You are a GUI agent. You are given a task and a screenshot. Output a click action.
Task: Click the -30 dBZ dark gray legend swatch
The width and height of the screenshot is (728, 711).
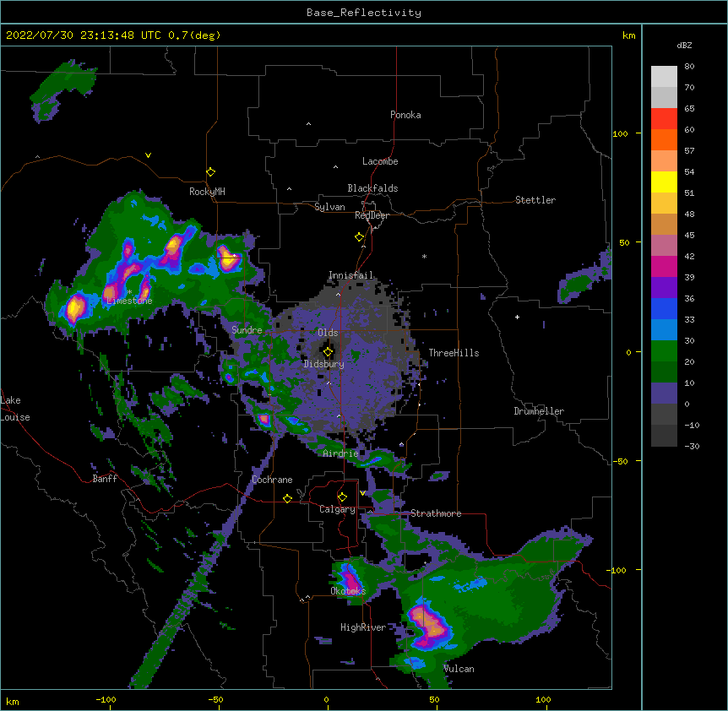tap(664, 436)
